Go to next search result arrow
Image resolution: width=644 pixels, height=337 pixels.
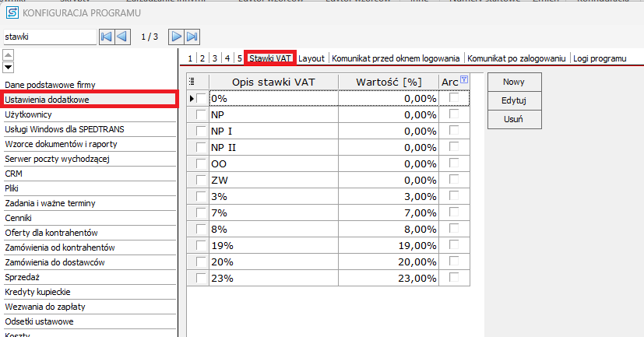(x=177, y=37)
